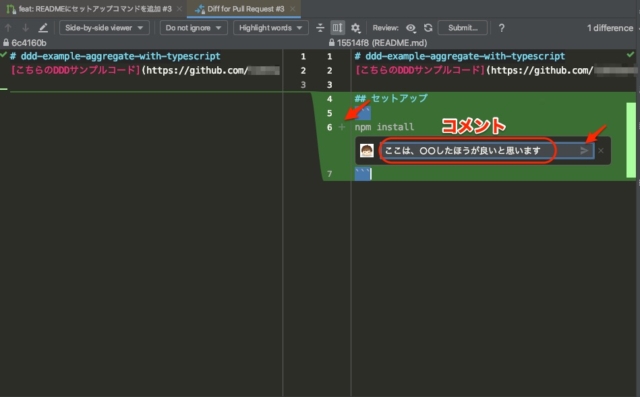Click right-side line number 4 in gutter

pos(329,99)
